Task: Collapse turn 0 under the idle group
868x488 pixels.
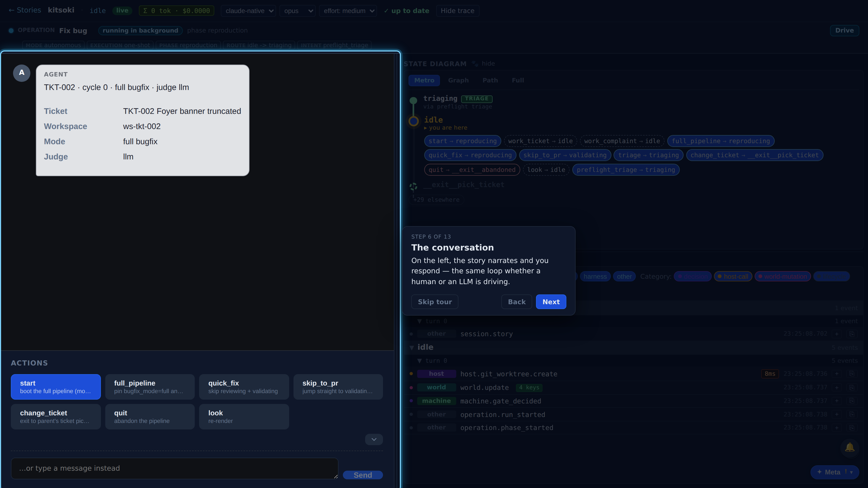Action: 420,361
